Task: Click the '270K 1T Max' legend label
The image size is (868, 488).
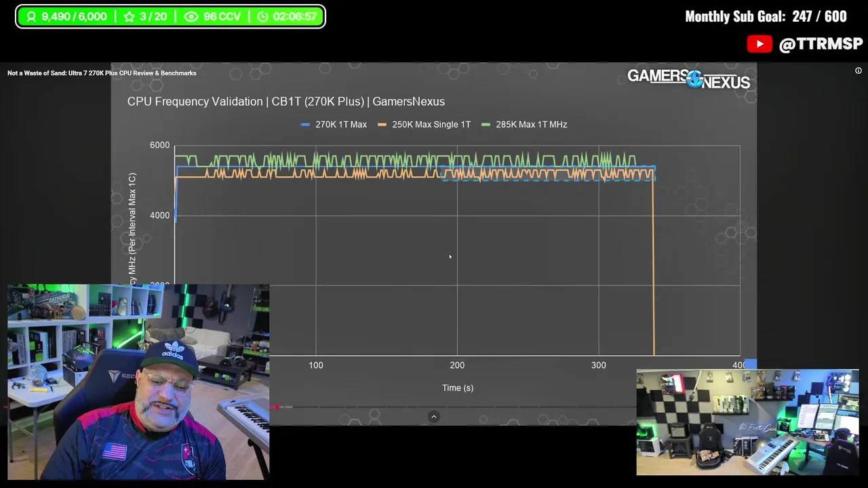Action: 340,125
